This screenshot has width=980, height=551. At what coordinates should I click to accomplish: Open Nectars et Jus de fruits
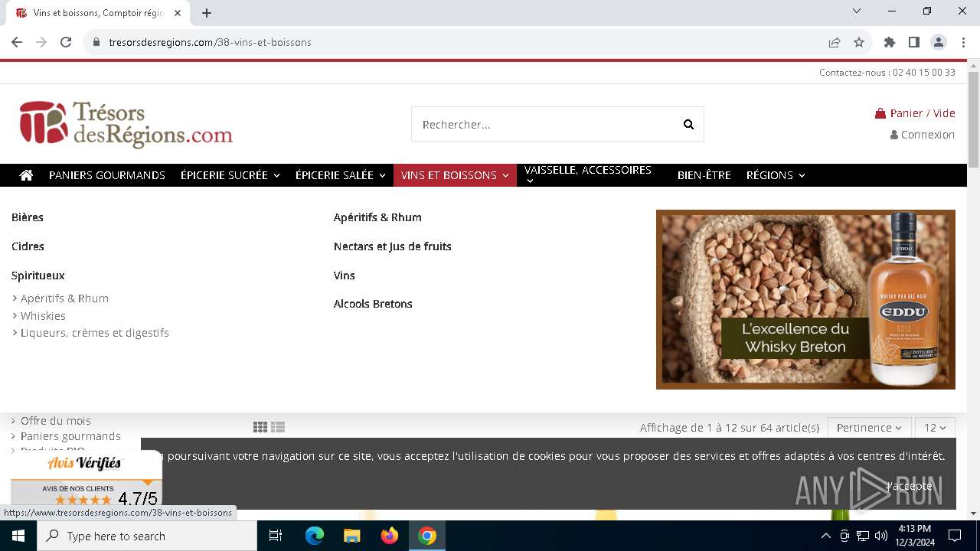click(x=393, y=246)
